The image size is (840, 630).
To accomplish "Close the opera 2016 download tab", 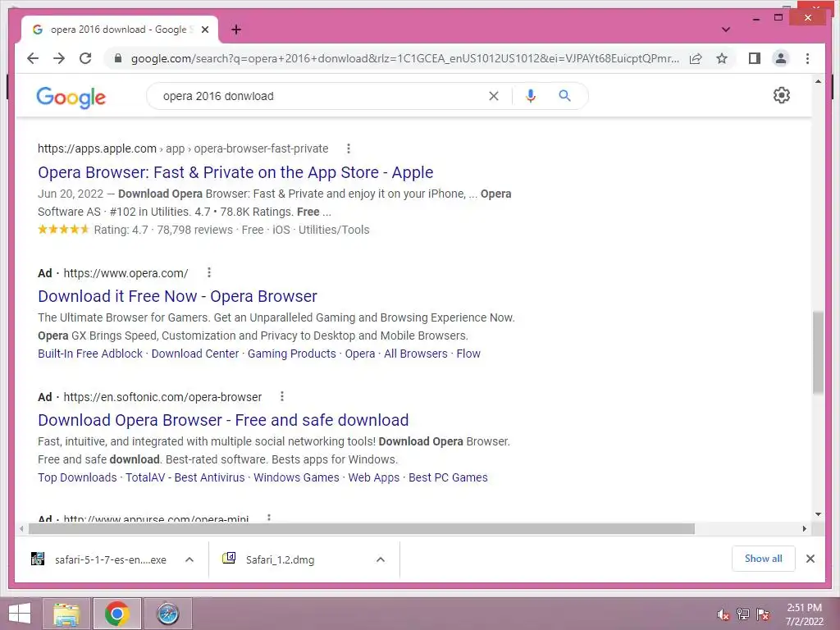I will point(204,30).
